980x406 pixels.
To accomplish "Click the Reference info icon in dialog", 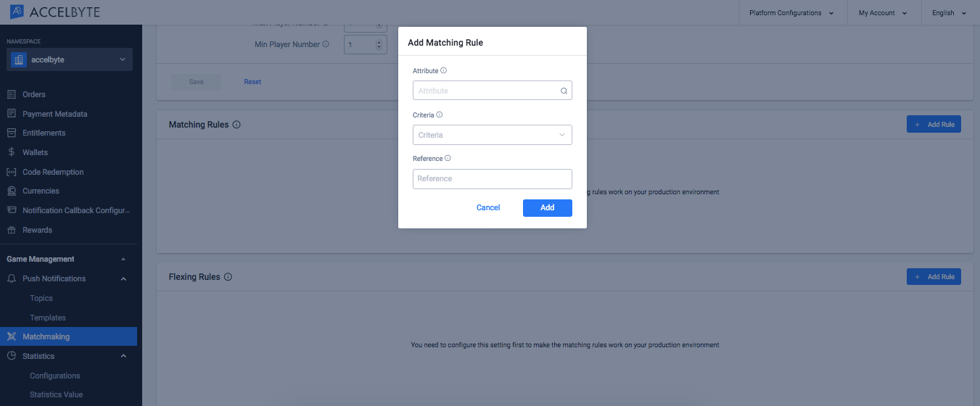I will tap(448, 158).
